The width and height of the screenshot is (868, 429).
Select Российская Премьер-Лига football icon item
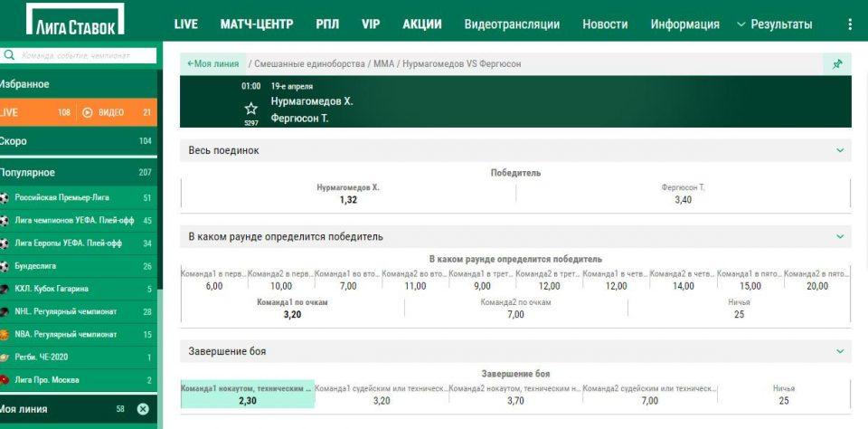coord(5,197)
